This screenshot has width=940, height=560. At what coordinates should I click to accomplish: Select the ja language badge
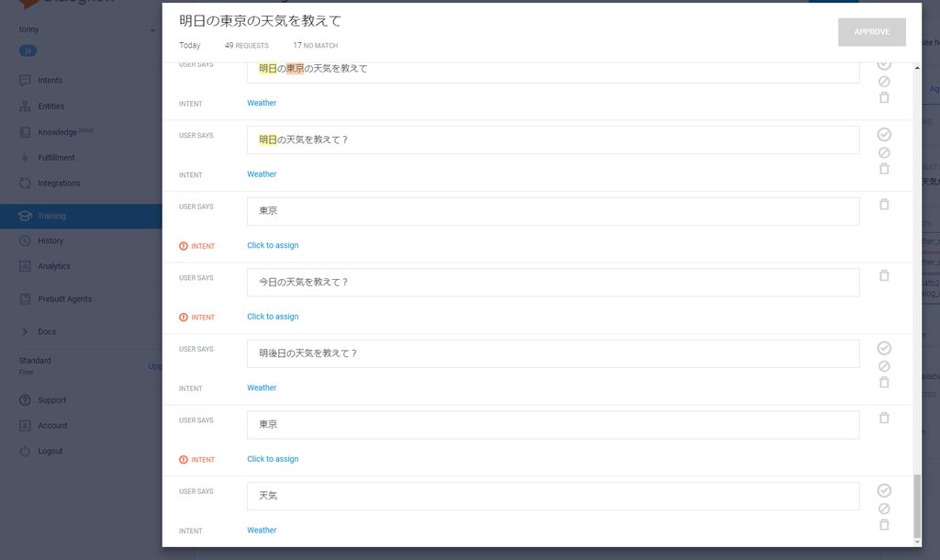tap(28, 51)
